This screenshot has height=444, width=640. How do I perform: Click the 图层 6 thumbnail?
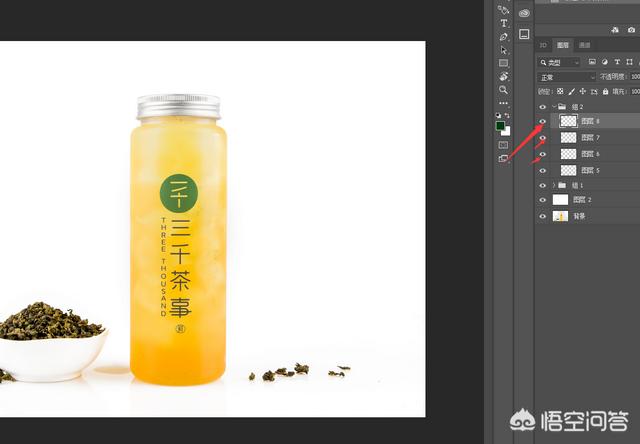(x=569, y=154)
